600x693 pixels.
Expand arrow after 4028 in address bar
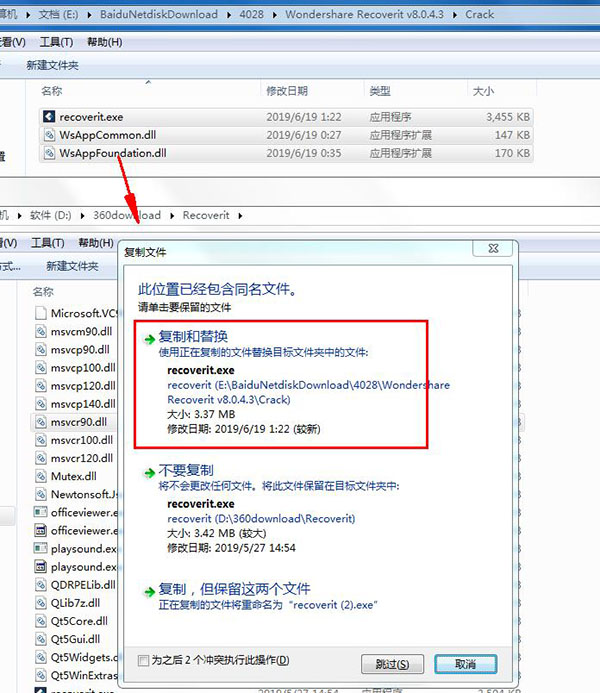tap(274, 15)
